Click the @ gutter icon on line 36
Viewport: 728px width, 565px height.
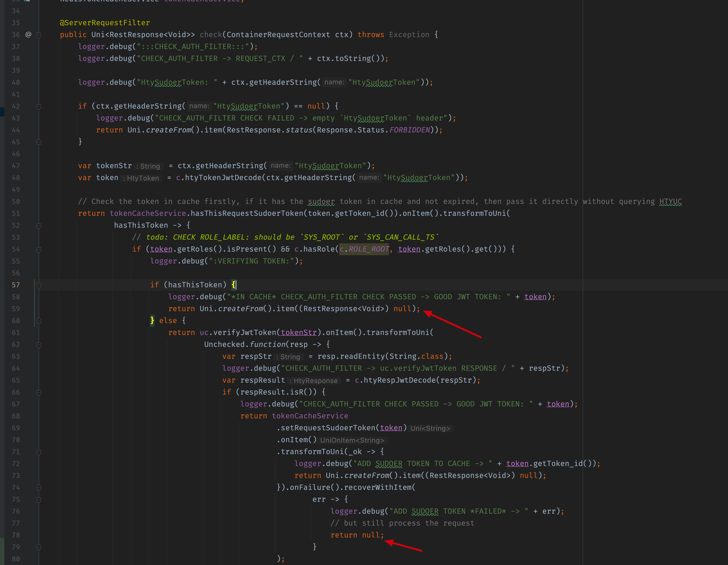coord(28,35)
